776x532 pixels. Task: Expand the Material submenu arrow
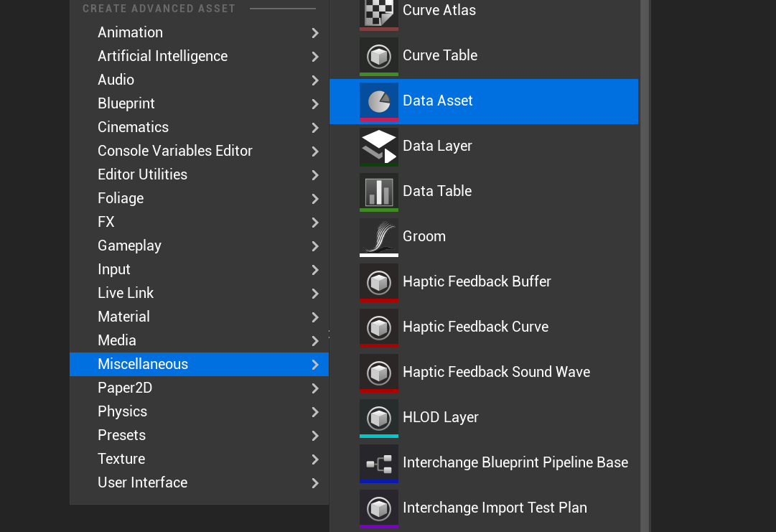point(314,317)
